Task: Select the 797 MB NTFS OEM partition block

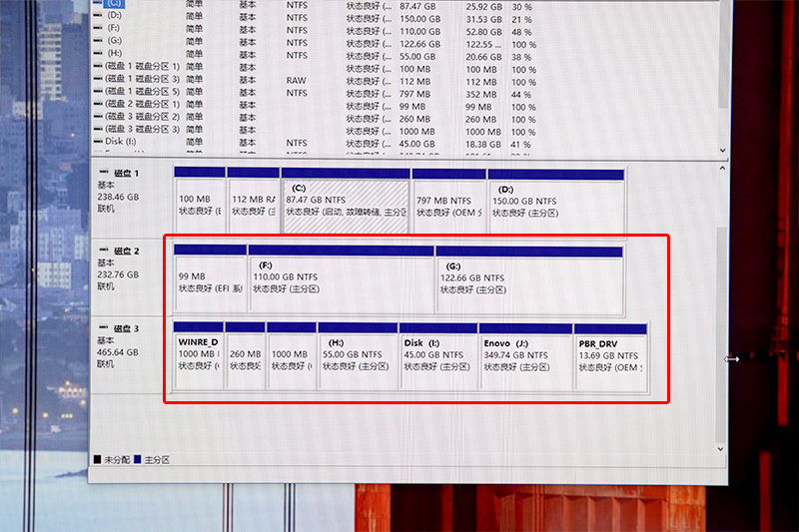Action: coord(448,201)
